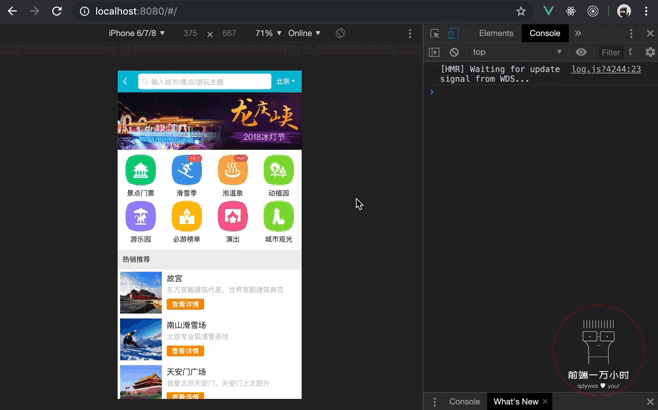Close the bottom drawer
Screen dimensions: 658x410
[650, 402]
